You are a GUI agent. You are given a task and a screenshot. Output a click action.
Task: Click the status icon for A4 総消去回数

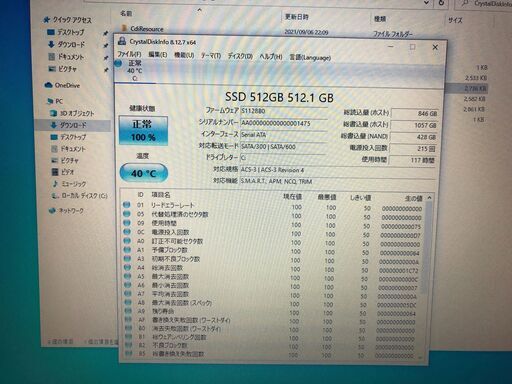tap(127, 267)
